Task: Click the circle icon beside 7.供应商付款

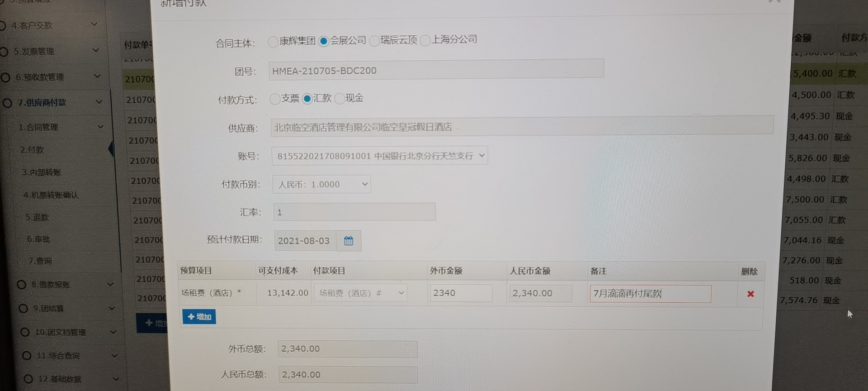Action: click(7, 103)
